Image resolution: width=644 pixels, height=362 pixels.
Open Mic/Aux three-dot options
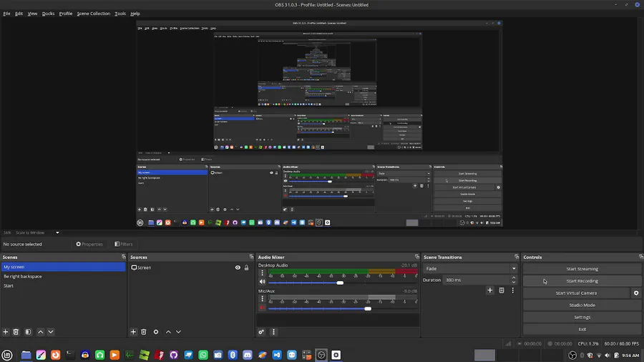click(x=262, y=299)
